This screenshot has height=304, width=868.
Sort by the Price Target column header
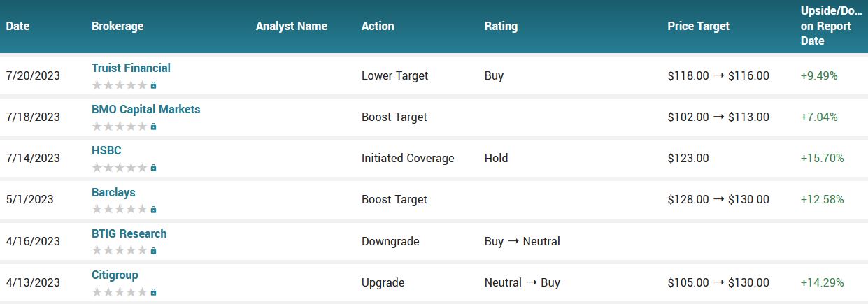pyautogui.click(x=698, y=26)
